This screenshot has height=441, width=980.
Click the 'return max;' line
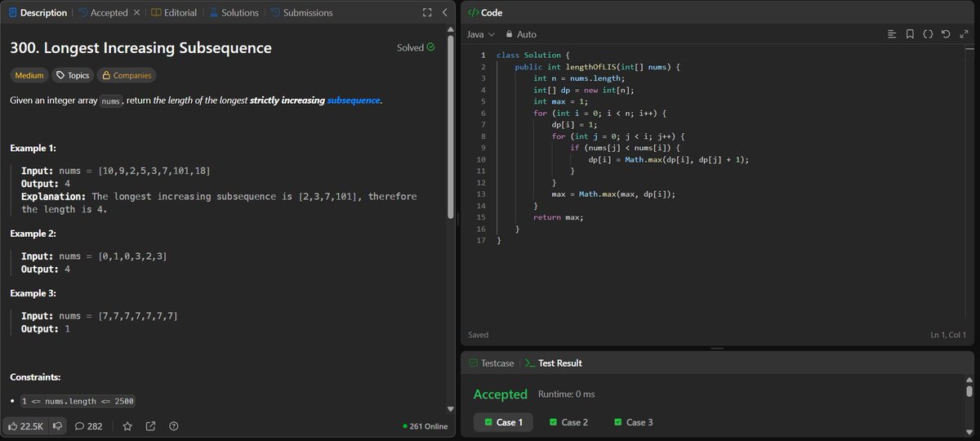[x=560, y=218]
